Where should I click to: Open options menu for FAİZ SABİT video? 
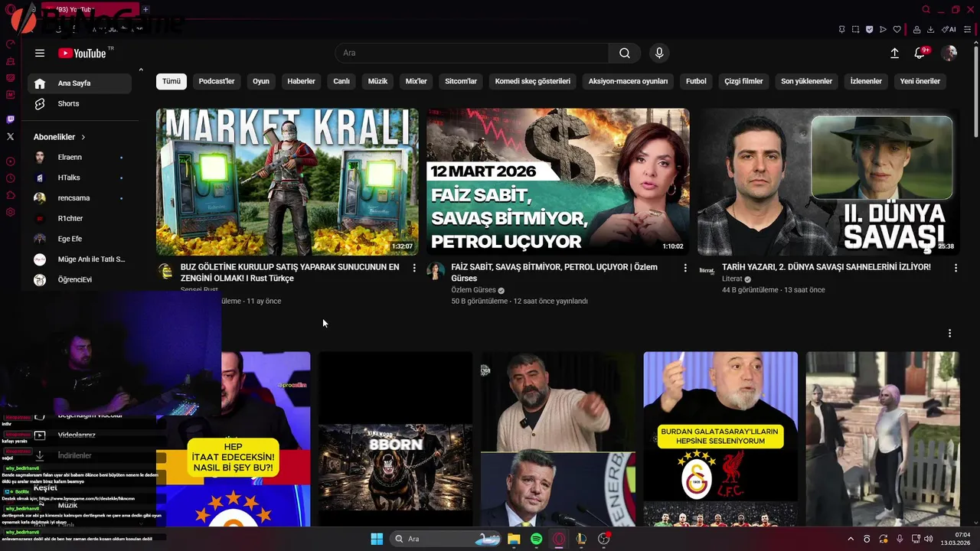(x=685, y=268)
